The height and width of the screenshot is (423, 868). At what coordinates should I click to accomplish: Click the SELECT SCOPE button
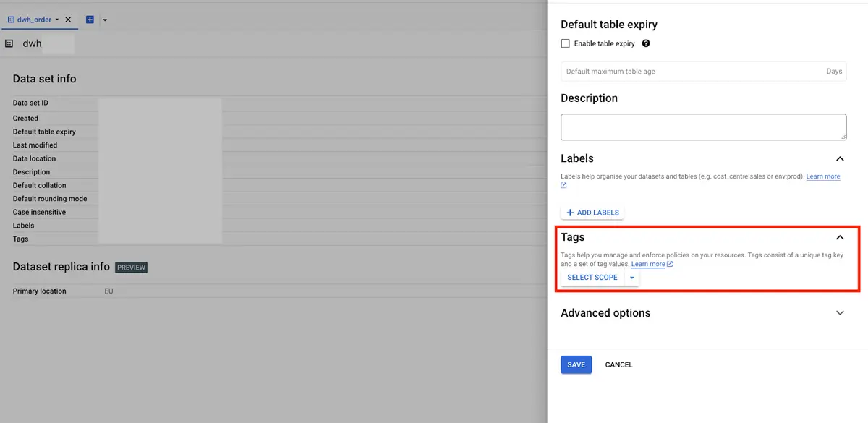click(592, 278)
